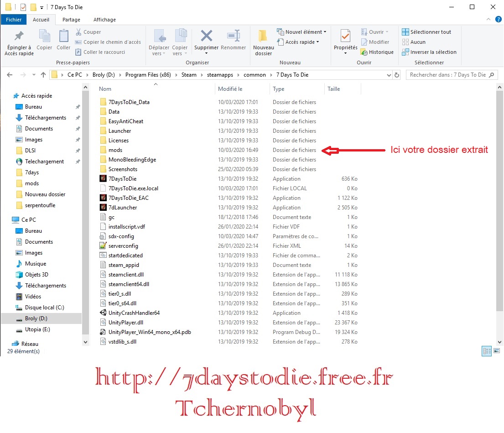
Task: Select the 7DaysToDie_EAC application icon
Action: (103, 198)
